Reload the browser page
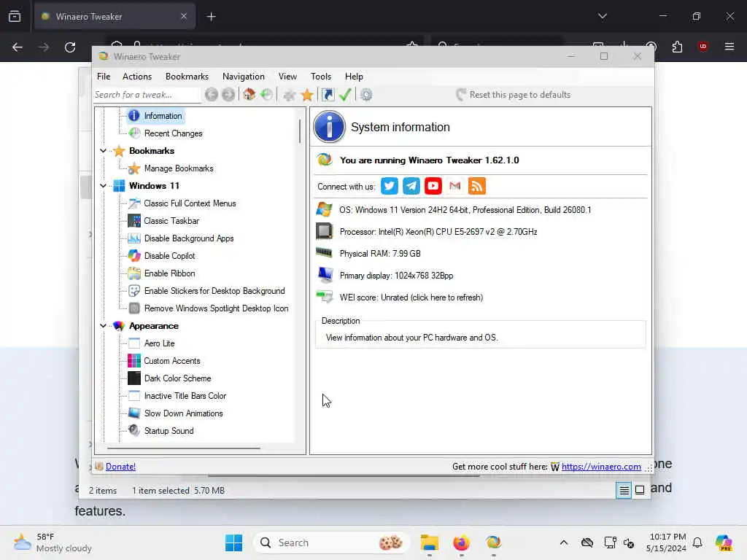Viewport: 747px width, 560px height. [70, 47]
